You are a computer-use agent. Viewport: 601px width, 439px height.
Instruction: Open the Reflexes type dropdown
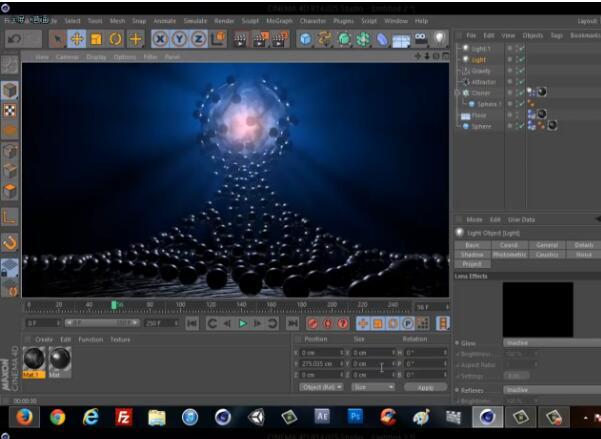pyautogui.click(x=552, y=390)
